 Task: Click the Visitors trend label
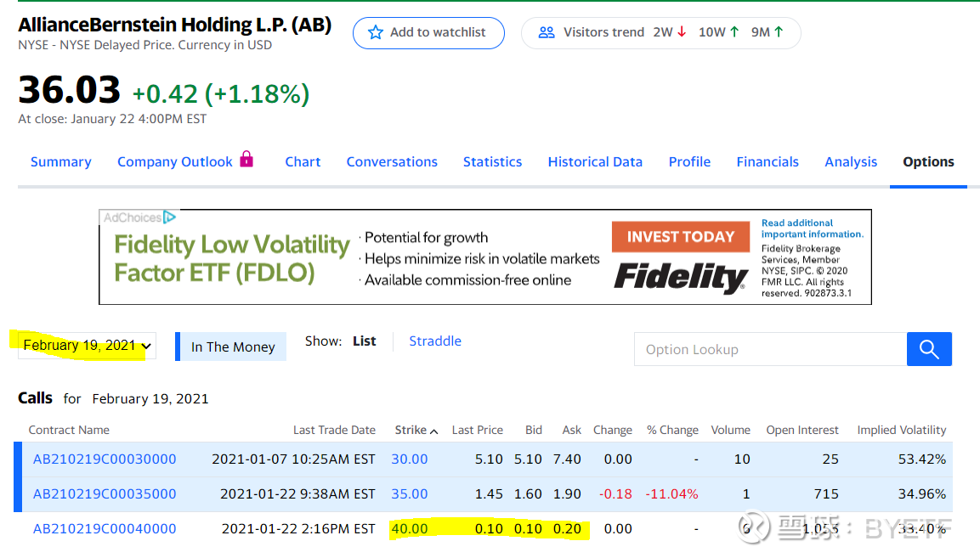click(603, 32)
